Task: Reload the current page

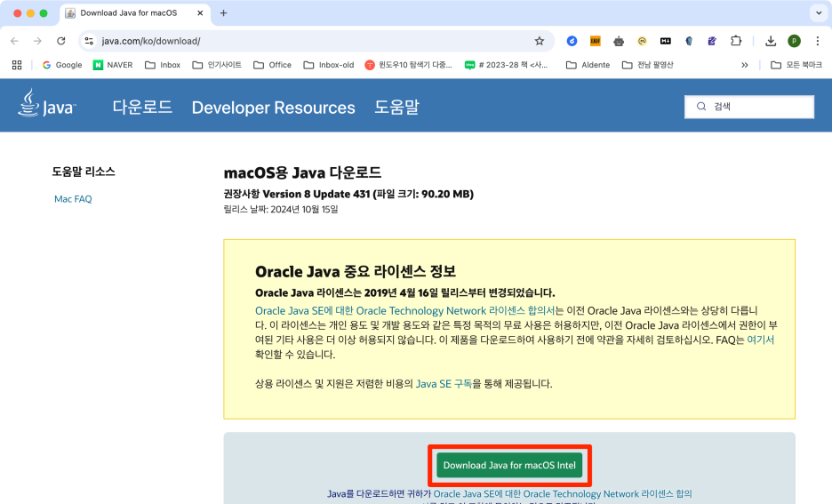Action: tap(61, 41)
